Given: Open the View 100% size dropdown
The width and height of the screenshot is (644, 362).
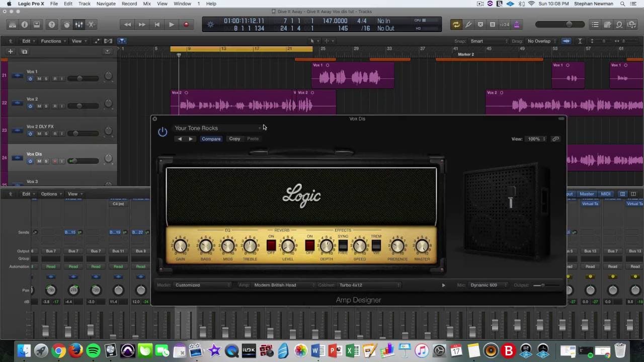Looking at the screenshot, I should (536, 139).
